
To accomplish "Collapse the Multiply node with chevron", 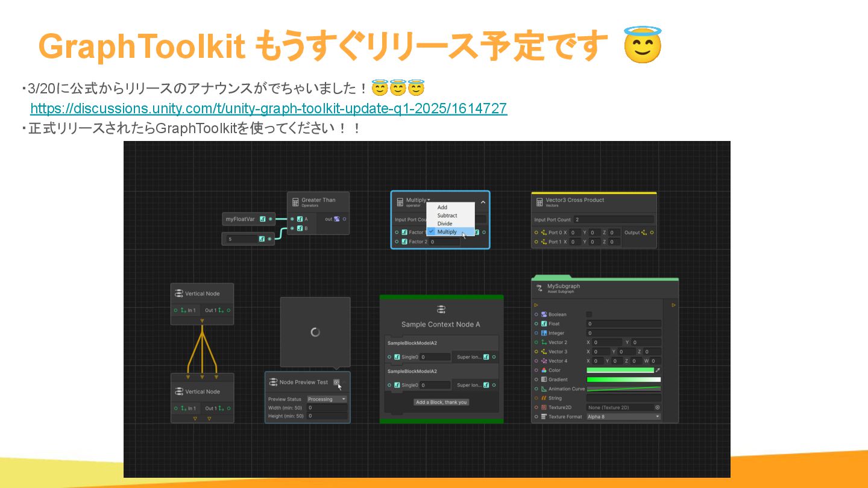I will click(483, 202).
